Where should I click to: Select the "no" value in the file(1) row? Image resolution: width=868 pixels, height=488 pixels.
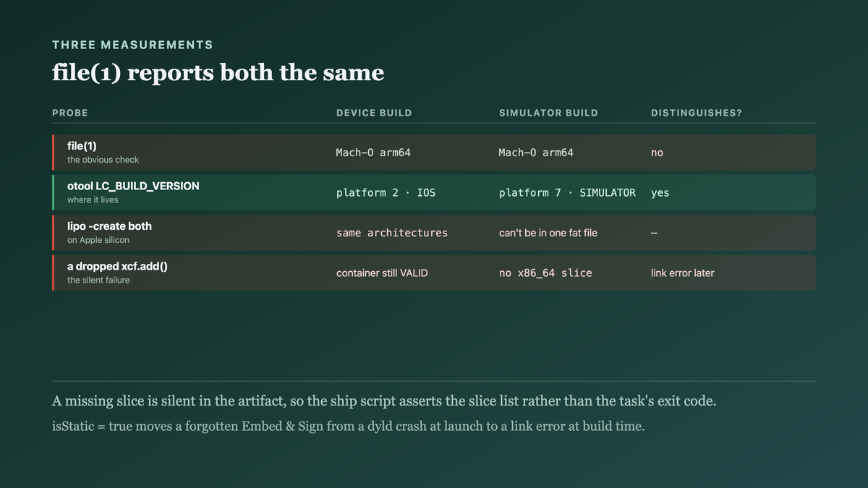click(657, 153)
